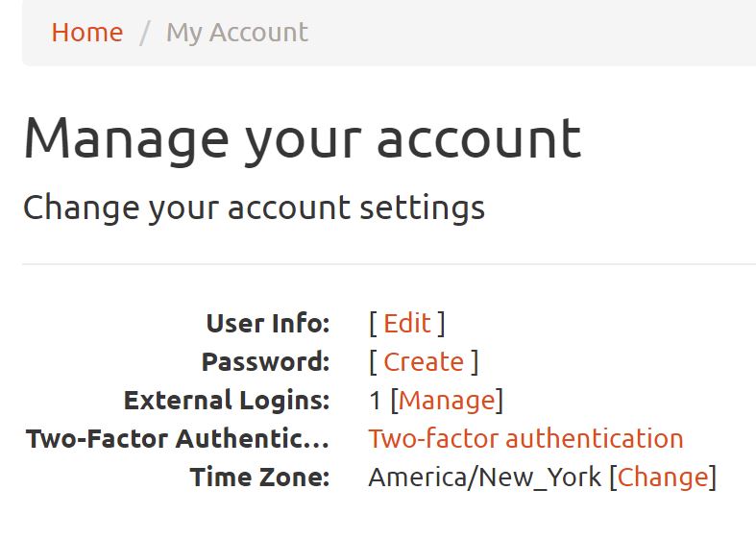The height and width of the screenshot is (539, 756).
Task: Click the User Info label
Action: [268, 324]
